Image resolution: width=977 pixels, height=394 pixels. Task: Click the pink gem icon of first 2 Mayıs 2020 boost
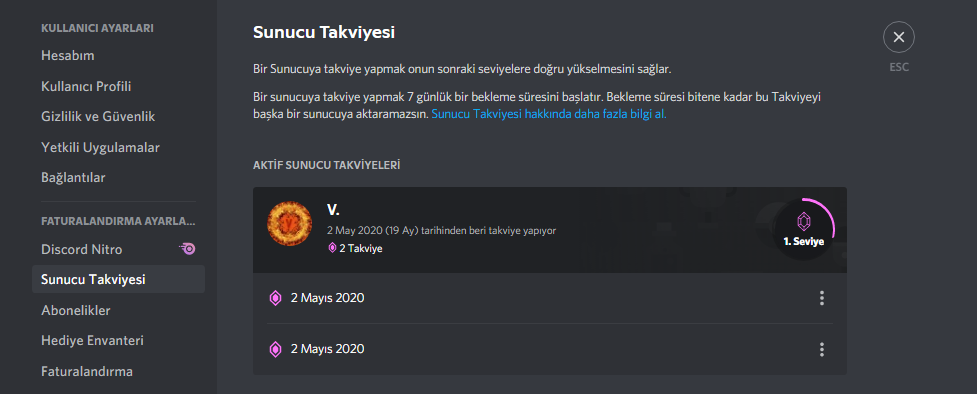click(275, 298)
